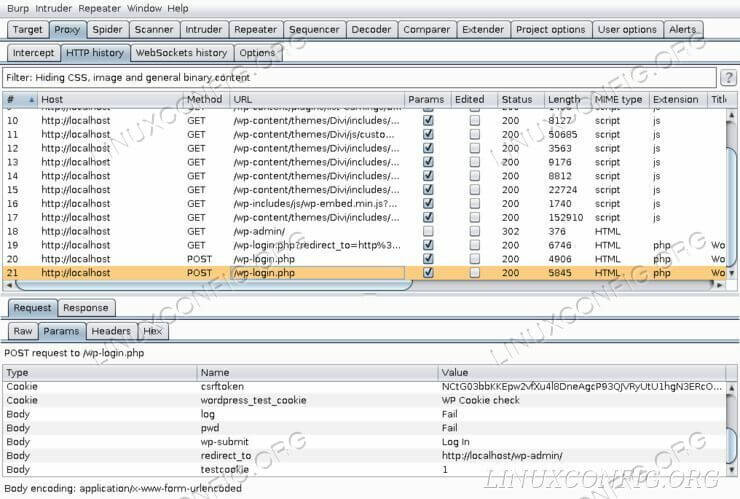Viewport: 740px width, 499px height.
Task: Open the filter help question mark button
Action: [x=729, y=77]
